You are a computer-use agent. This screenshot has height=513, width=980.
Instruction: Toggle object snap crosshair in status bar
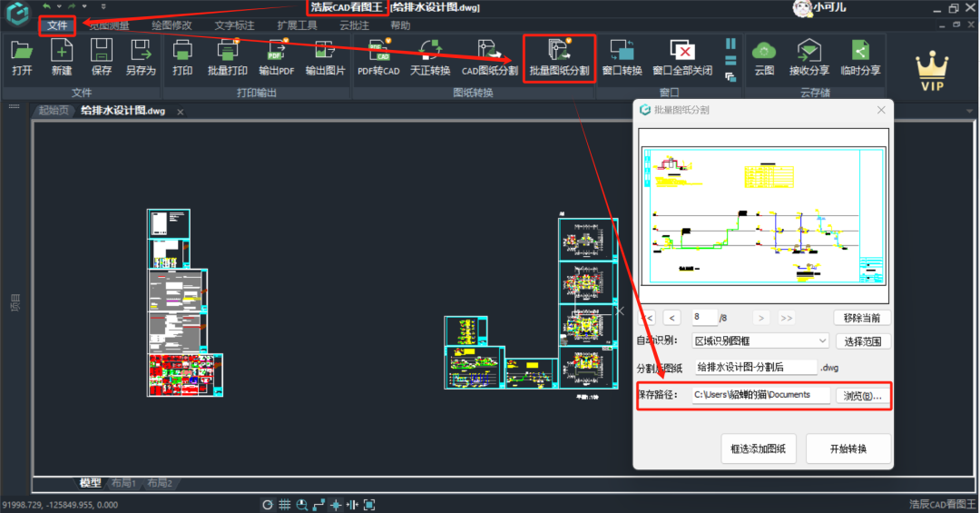coord(336,505)
